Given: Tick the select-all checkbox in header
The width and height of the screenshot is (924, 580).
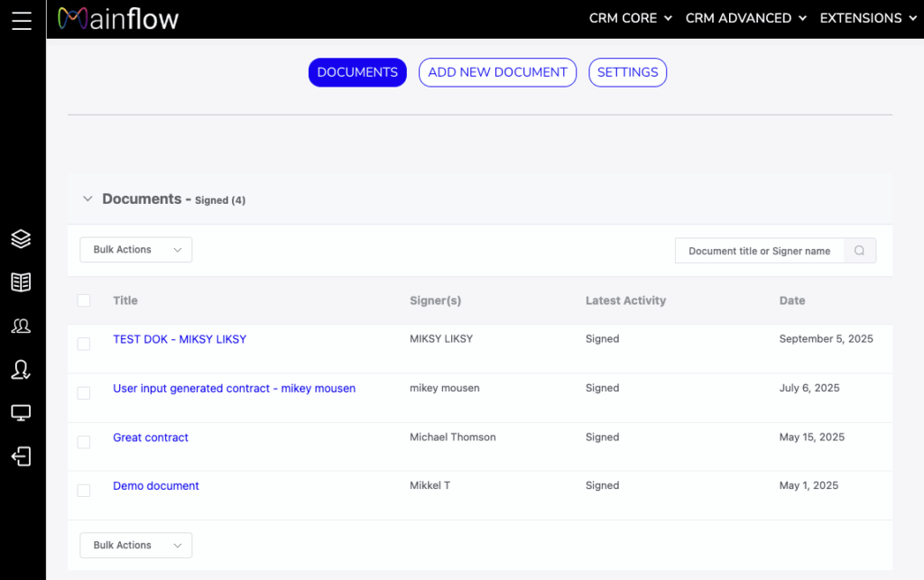Looking at the screenshot, I should 84,300.
